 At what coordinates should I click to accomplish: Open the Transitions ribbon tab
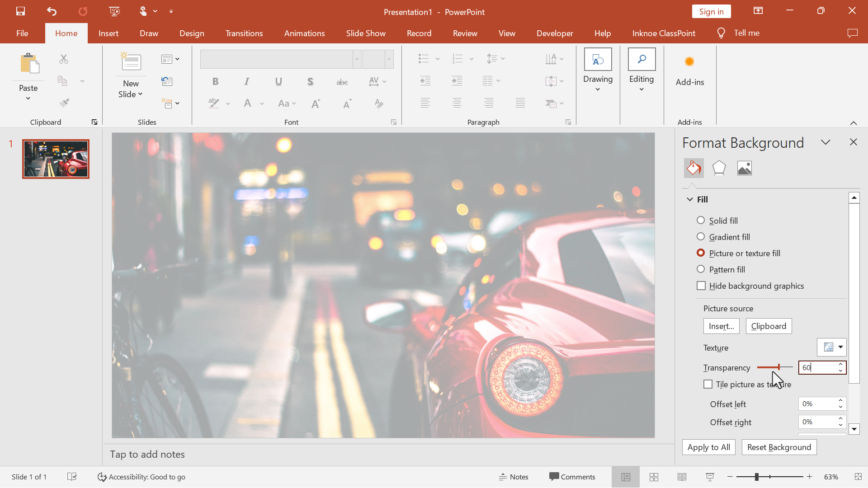tap(244, 33)
